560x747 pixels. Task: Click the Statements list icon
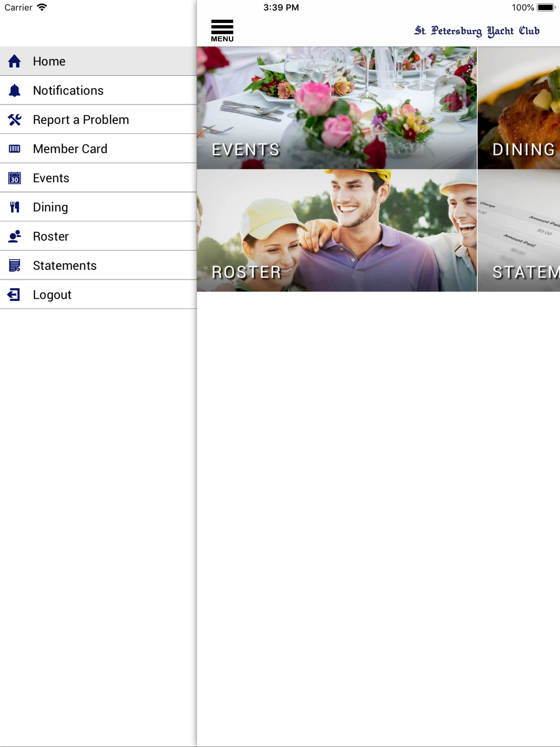point(15,265)
